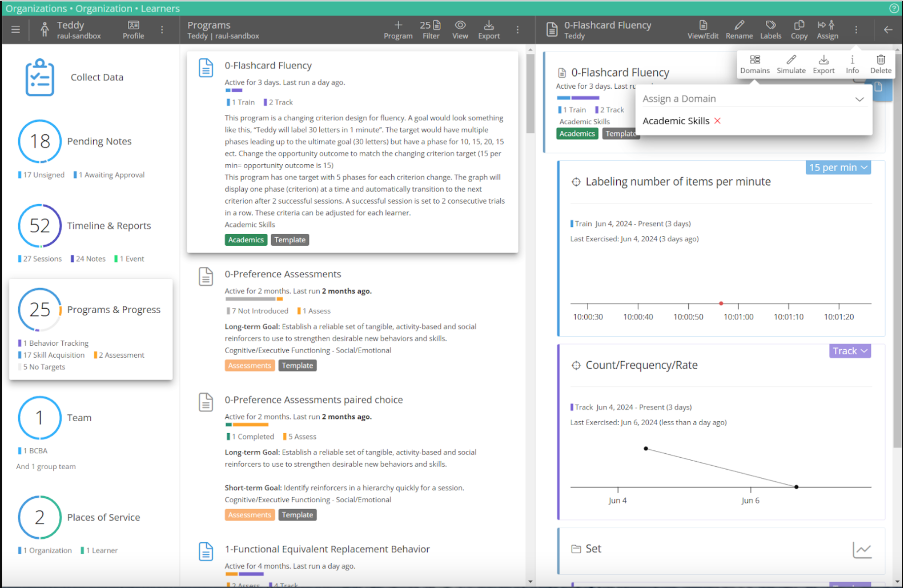Open the 15 per min dropdown
This screenshot has height=588, width=903.
(x=838, y=168)
